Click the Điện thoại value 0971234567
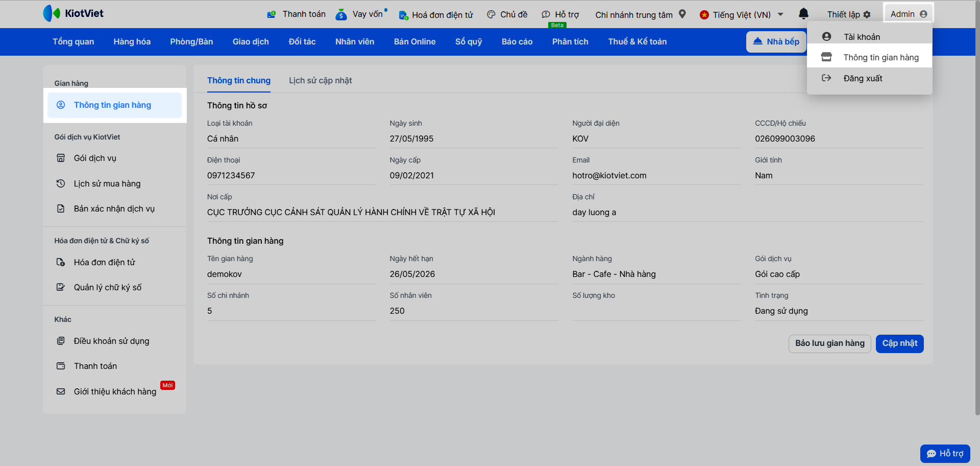 [x=231, y=176]
